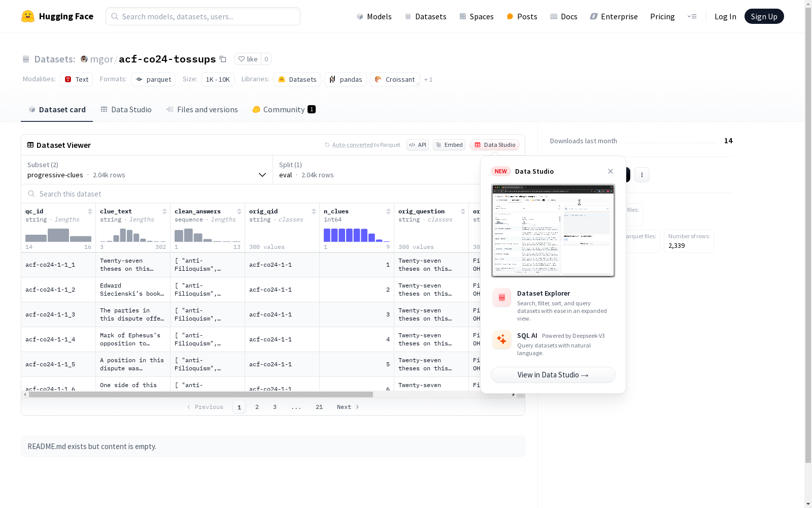Close the Data Studio popup
This screenshot has height=508, width=812.
(x=611, y=171)
